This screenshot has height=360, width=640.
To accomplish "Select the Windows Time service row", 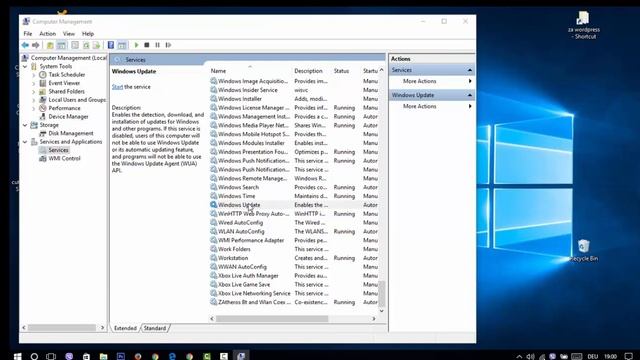I will [x=294, y=196].
